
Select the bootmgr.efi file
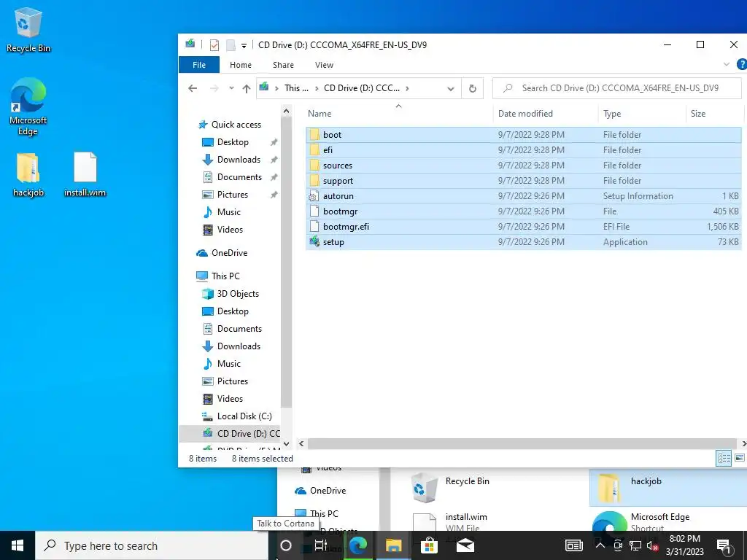pyautogui.click(x=524, y=226)
